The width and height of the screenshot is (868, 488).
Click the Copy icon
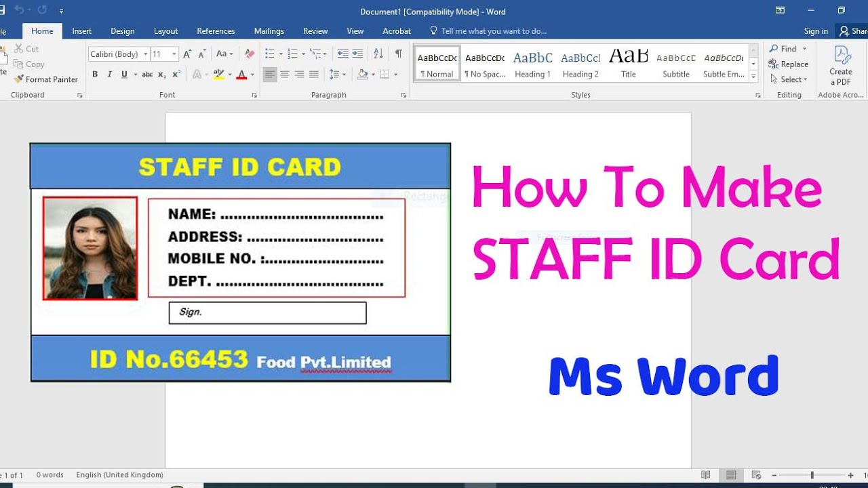click(18, 64)
